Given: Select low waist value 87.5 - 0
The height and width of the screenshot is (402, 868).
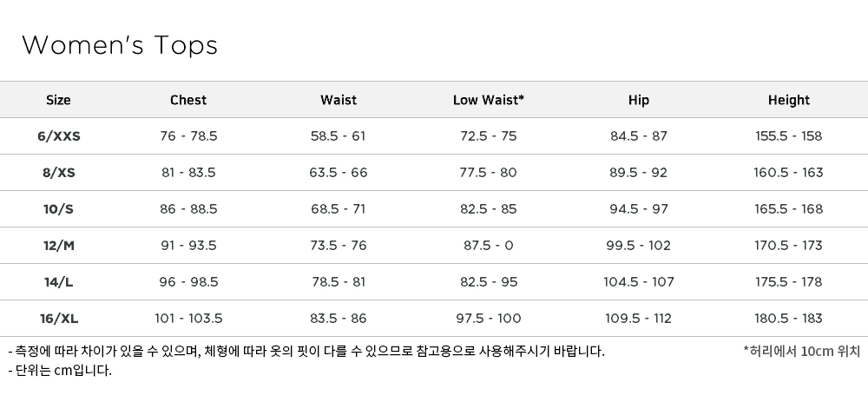Looking at the screenshot, I should [488, 246].
